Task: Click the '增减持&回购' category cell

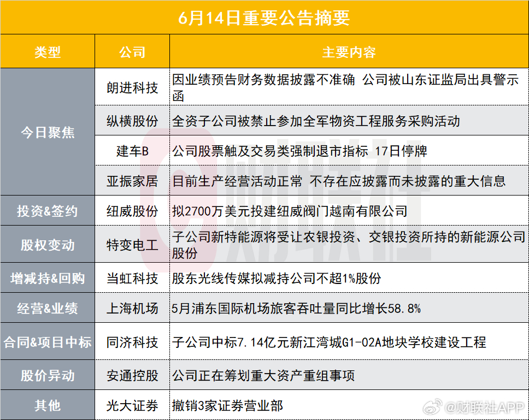Action: tap(48, 278)
